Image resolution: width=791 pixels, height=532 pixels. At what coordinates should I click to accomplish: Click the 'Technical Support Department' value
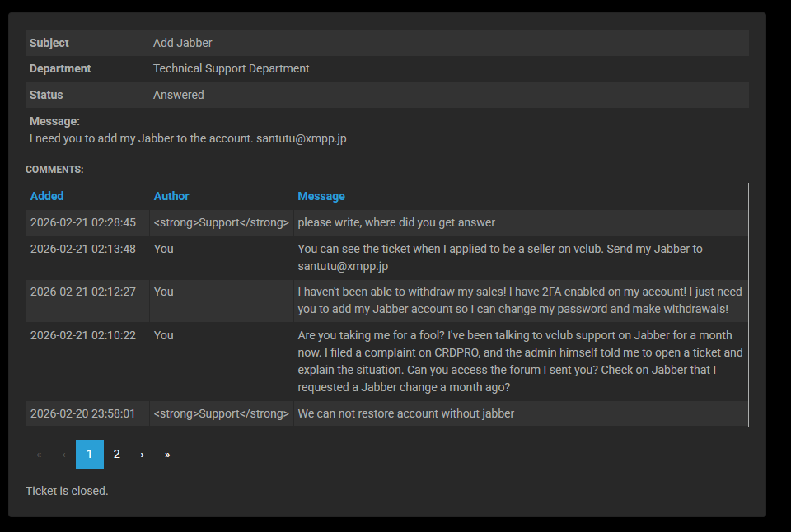(232, 68)
